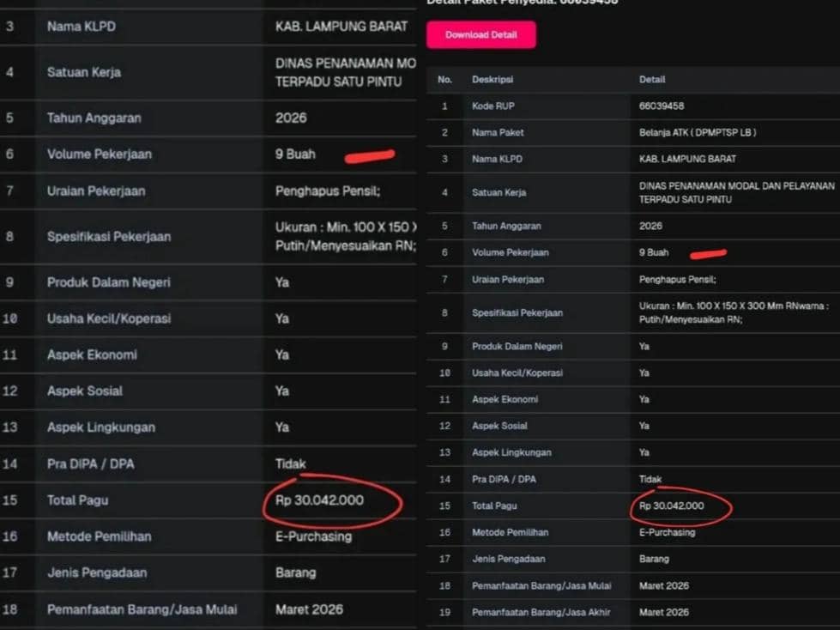
Task: Click 'Metode Pemilihan' label in the enlarged table
Action: click(100, 536)
